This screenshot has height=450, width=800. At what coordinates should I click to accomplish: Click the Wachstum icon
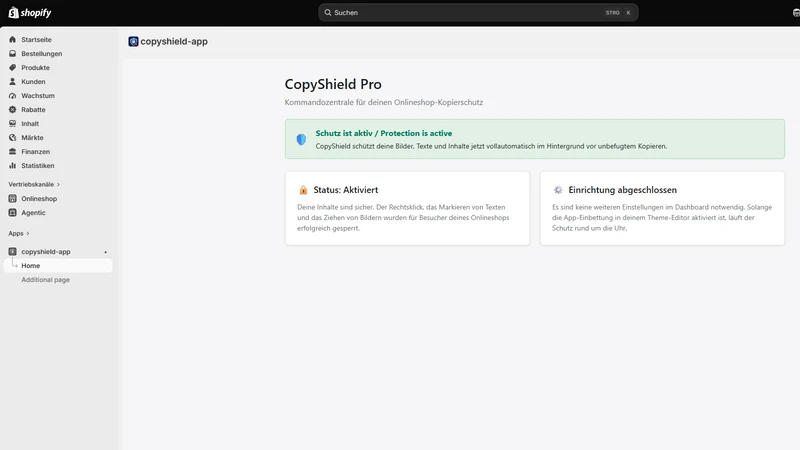13,95
